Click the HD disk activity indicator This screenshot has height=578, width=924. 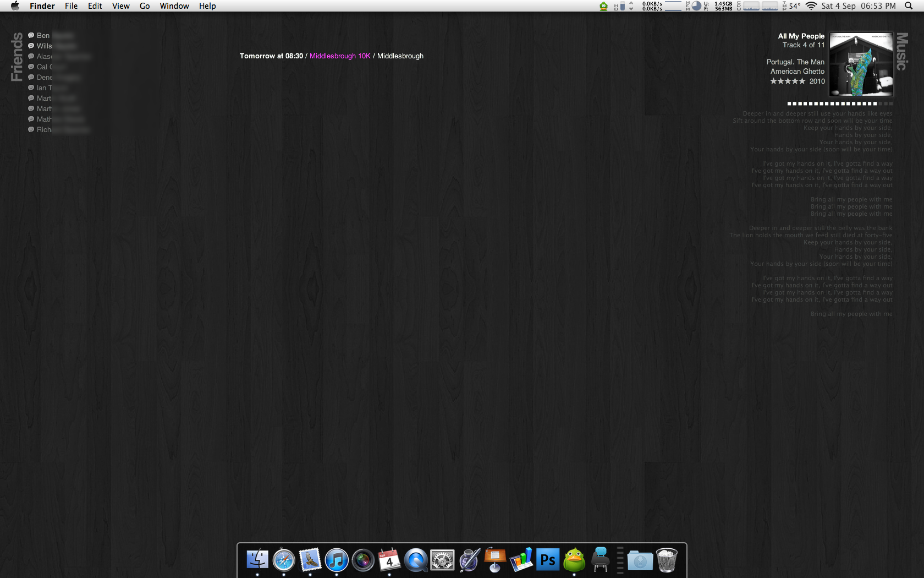pyautogui.click(x=619, y=6)
